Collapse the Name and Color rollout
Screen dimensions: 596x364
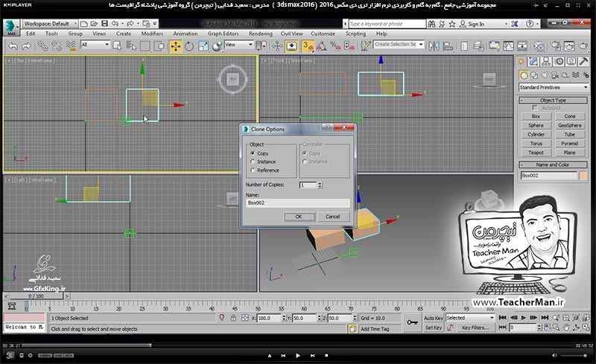[553, 165]
